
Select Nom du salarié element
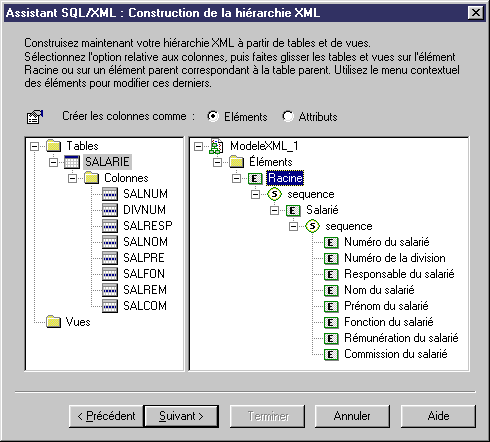coord(379,290)
